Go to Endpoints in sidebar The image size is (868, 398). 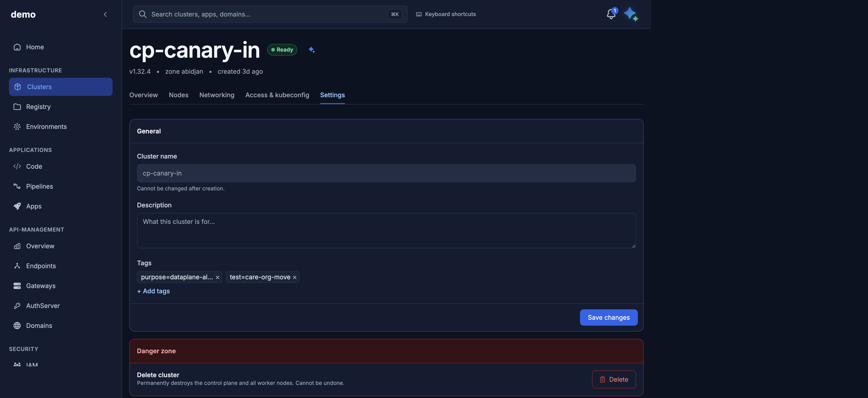click(x=61, y=266)
